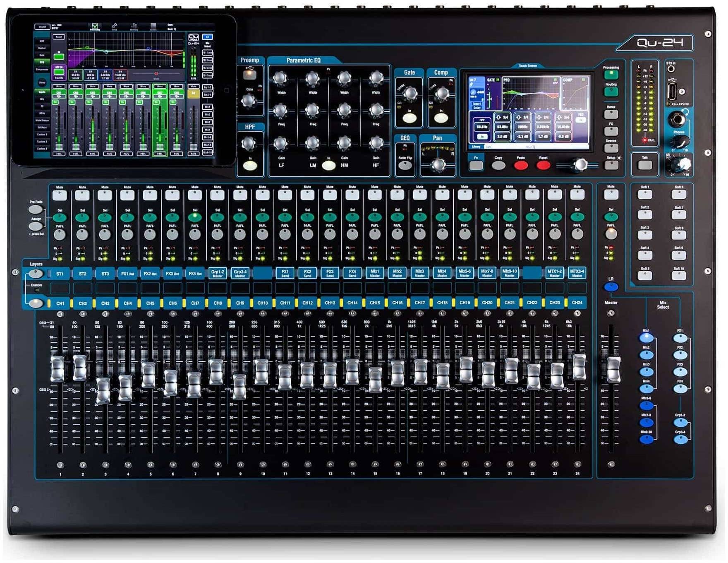
Task: Open the Setup key
Action: pyautogui.click(x=611, y=165)
